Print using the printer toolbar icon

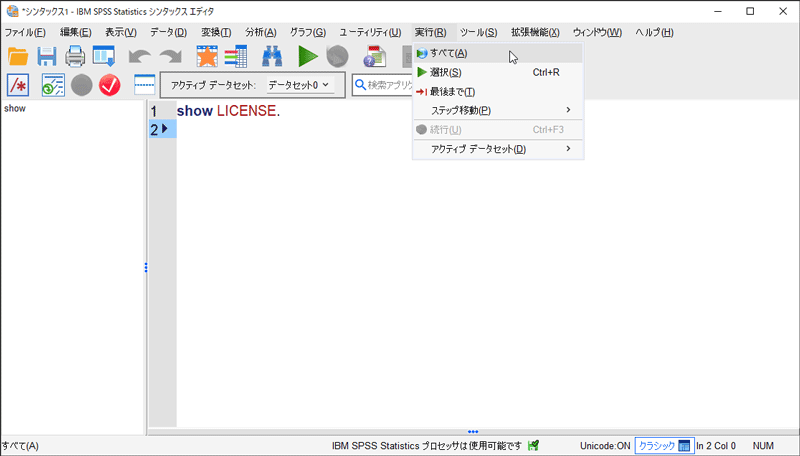(75, 57)
